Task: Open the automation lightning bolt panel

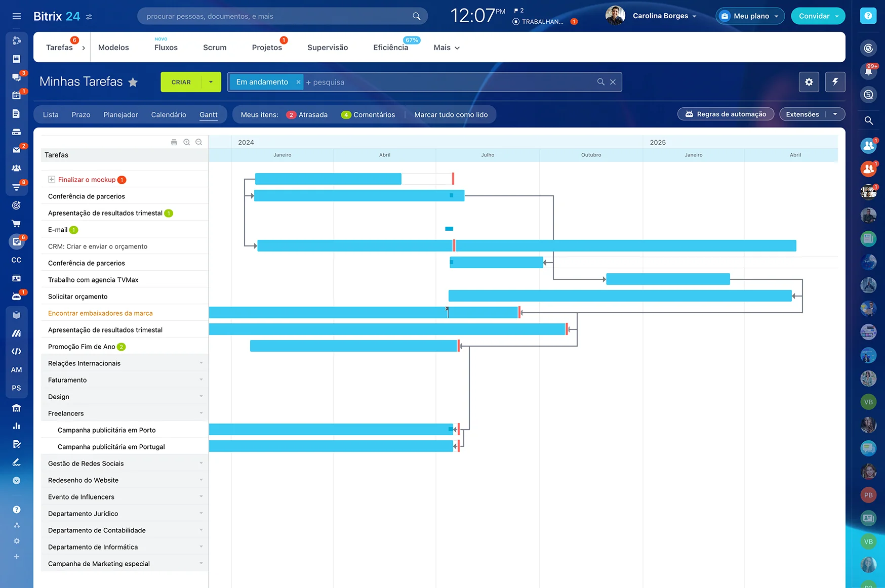Action: pos(835,81)
